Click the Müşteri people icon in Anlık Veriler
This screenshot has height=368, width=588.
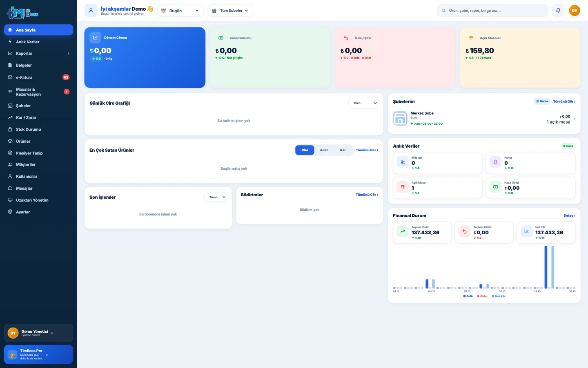click(x=403, y=162)
